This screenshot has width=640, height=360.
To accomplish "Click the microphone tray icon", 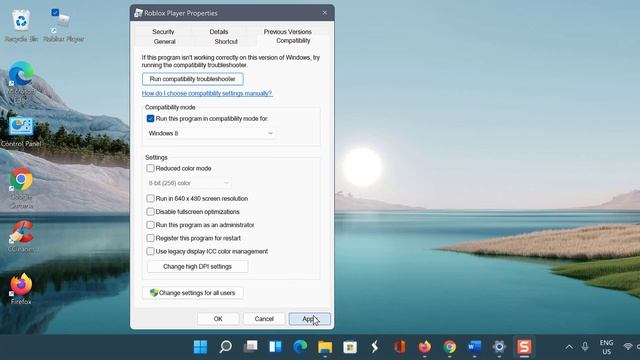I will 585,347.
